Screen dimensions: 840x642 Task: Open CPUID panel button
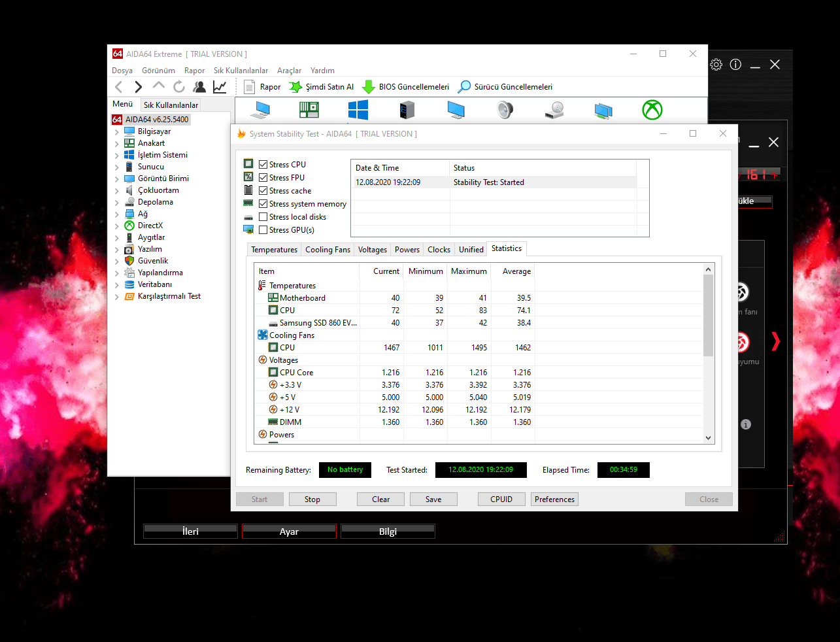(501, 499)
